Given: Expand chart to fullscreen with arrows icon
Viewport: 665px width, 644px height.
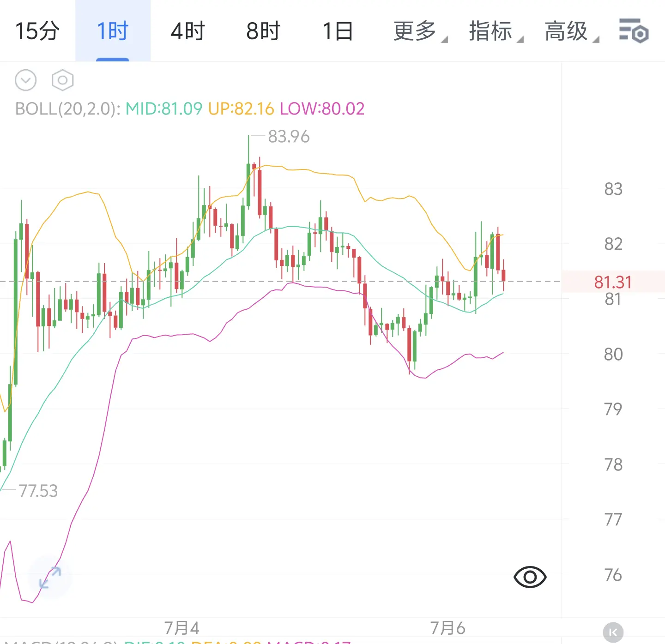Looking at the screenshot, I should click(x=50, y=578).
